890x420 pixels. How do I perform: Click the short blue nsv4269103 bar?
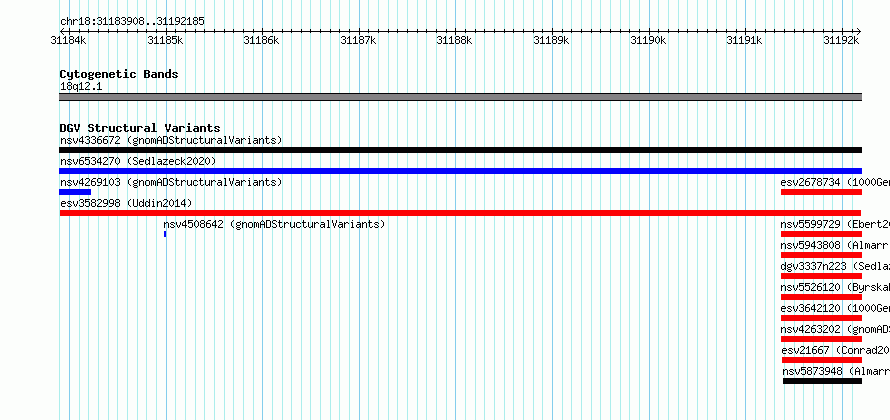pos(75,192)
